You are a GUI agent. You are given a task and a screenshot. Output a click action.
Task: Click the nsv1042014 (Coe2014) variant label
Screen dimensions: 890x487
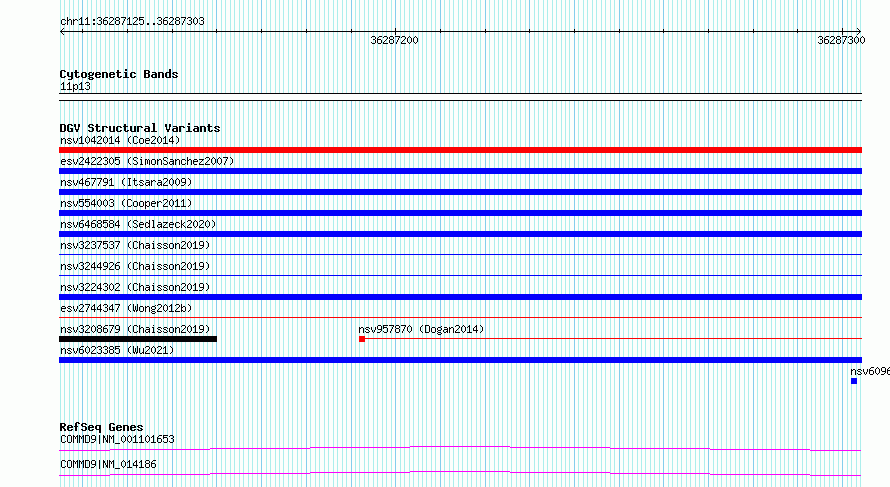[120, 140]
